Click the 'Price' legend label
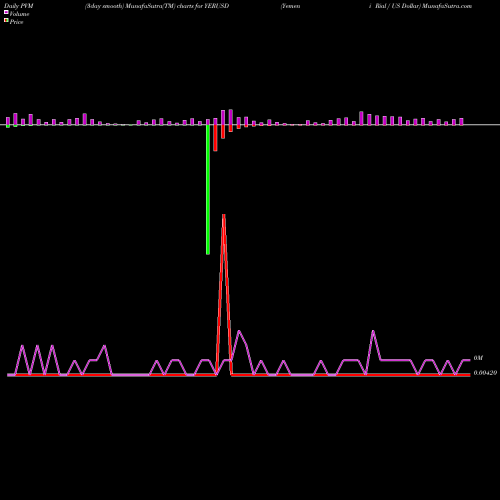The width and height of the screenshot is (500, 500). (16, 22)
